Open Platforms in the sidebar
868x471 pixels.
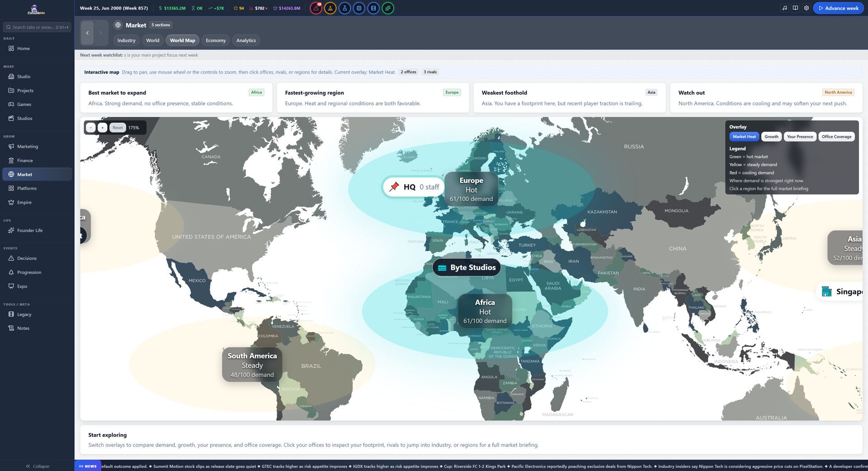pyautogui.click(x=37, y=188)
